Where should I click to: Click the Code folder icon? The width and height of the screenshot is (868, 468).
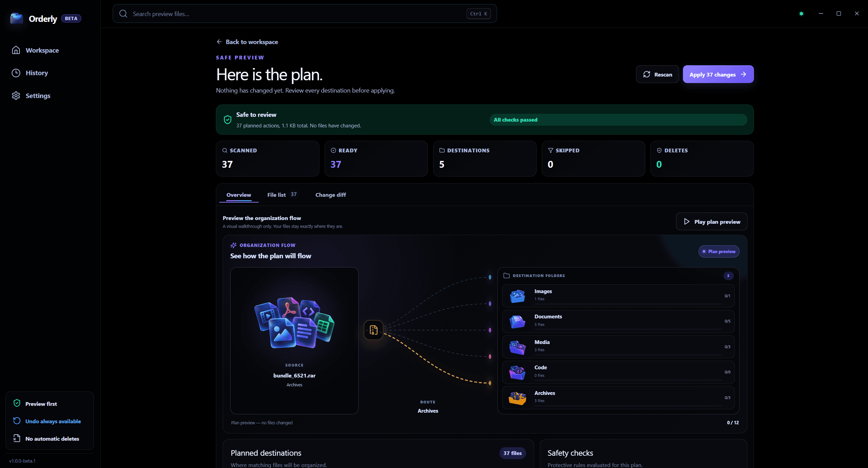[x=517, y=372]
